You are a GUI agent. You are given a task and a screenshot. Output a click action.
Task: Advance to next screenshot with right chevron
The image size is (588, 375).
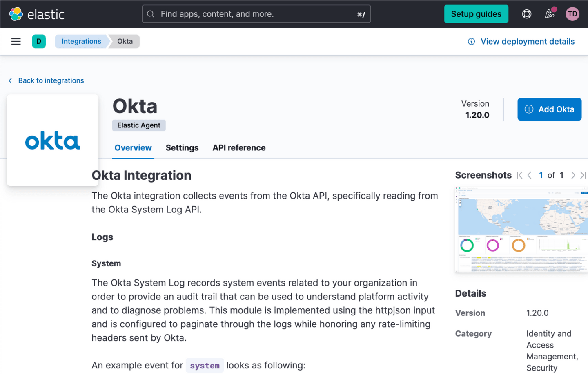point(573,175)
